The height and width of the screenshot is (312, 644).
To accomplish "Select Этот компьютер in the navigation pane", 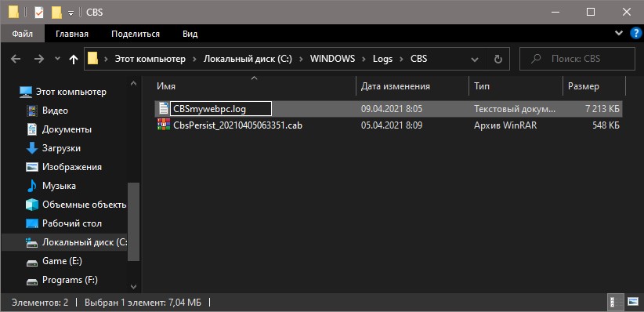I will coord(71,92).
